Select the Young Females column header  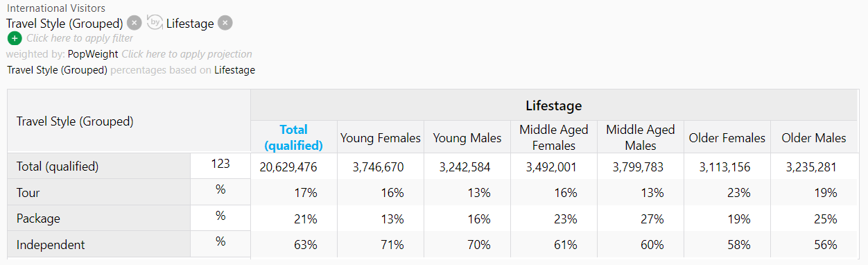tap(381, 137)
